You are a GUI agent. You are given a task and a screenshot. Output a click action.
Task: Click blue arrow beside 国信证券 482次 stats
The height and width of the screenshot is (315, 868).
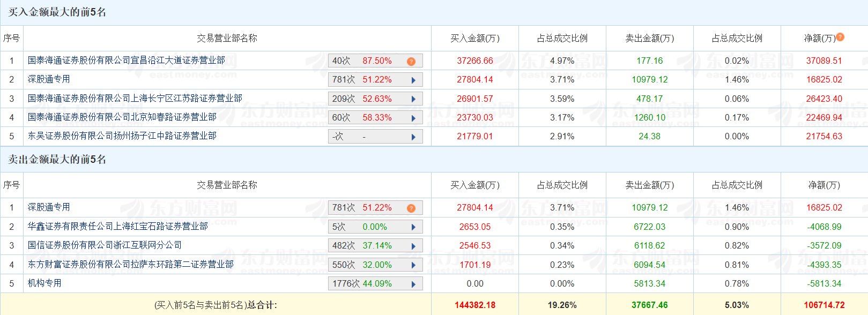tap(413, 246)
